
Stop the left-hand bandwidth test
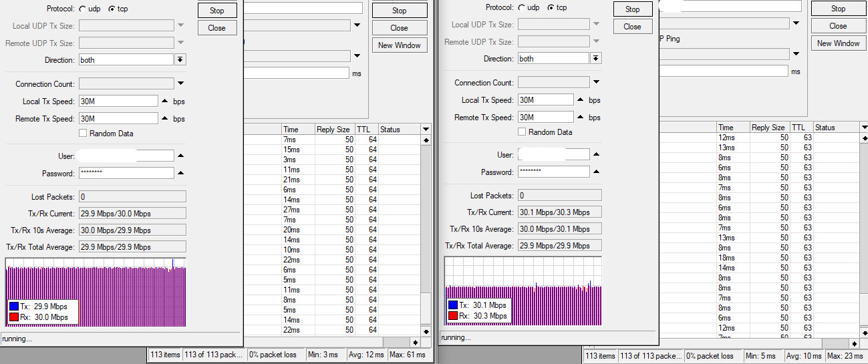(x=216, y=11)
